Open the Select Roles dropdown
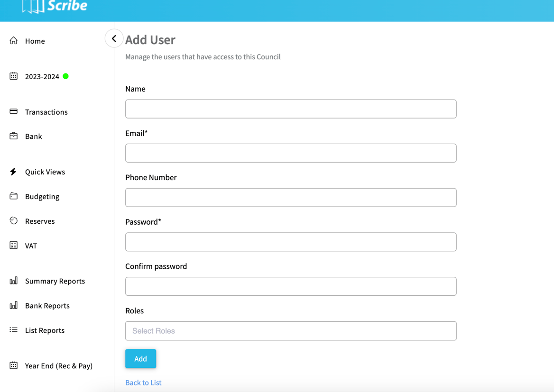The image size is (554, 392). coord(291,331)
